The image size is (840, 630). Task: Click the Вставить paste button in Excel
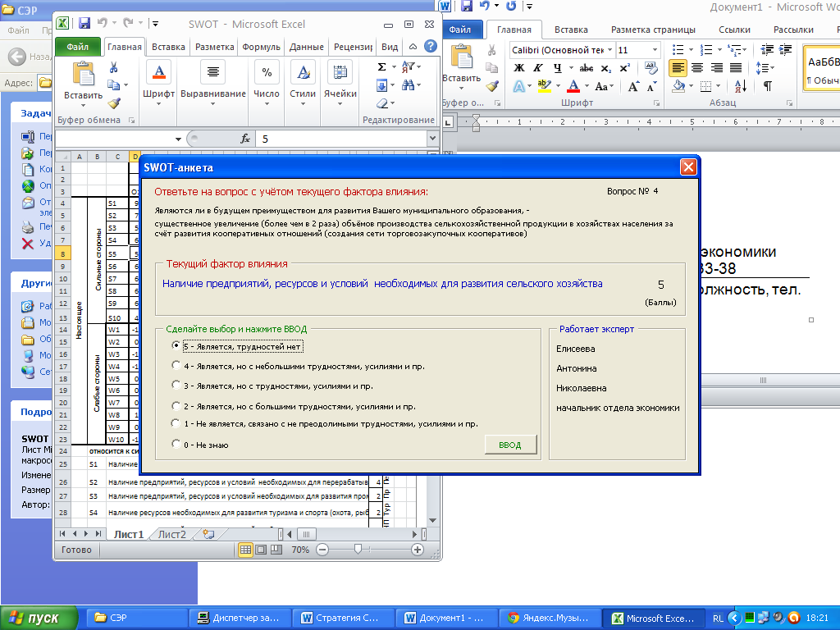click(83, 83)
